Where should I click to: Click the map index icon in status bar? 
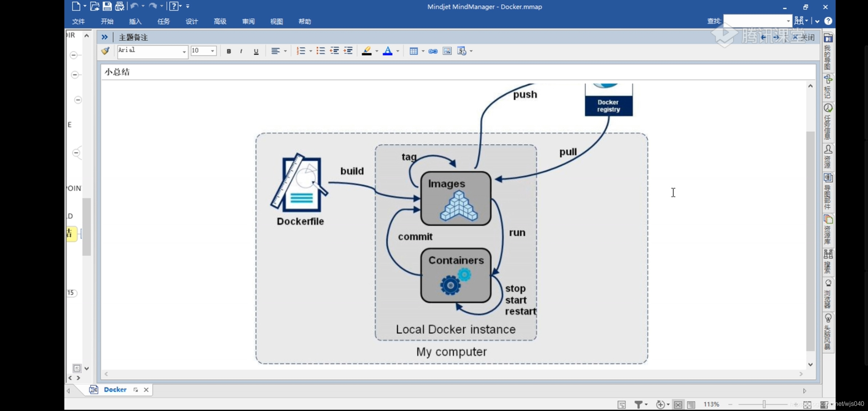coord(622,405)
